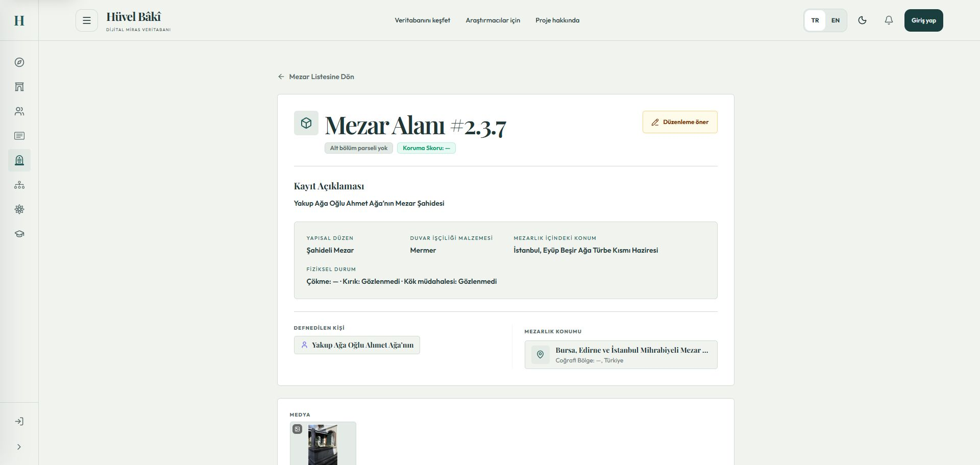Viewport: 980px width, 465px height.
Task: Select the monument building sidebar icon
Action: 19,87
